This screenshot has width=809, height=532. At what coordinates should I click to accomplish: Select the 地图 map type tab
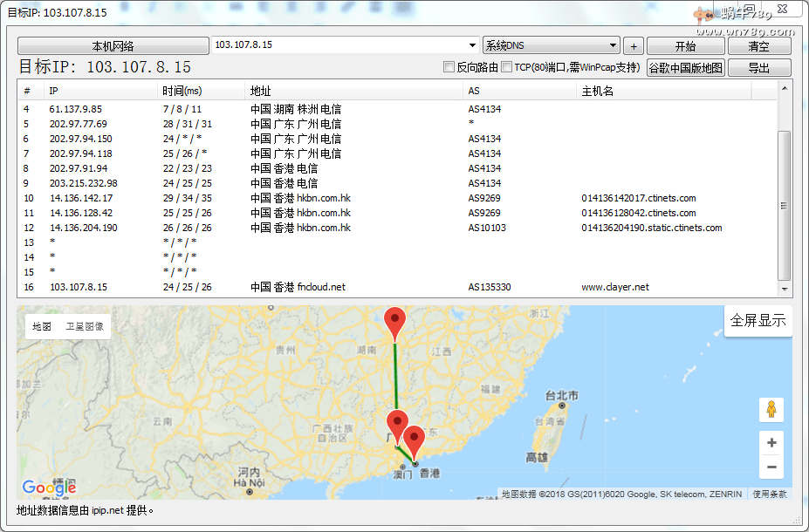point(42,326)
